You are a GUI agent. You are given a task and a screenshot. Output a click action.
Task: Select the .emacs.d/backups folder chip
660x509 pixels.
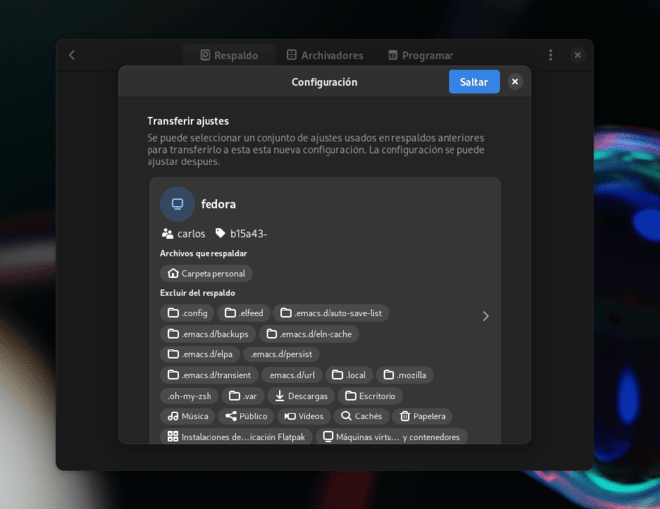[208, 334]
